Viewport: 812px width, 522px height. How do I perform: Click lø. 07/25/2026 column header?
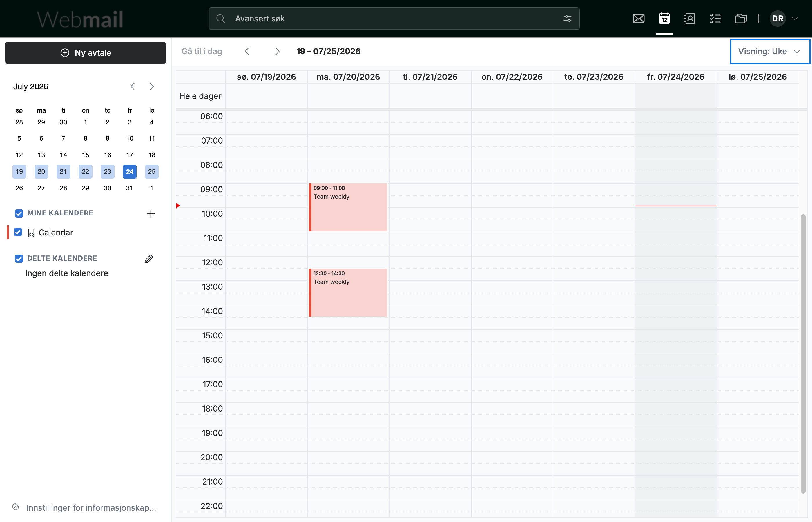click(758, 77)
